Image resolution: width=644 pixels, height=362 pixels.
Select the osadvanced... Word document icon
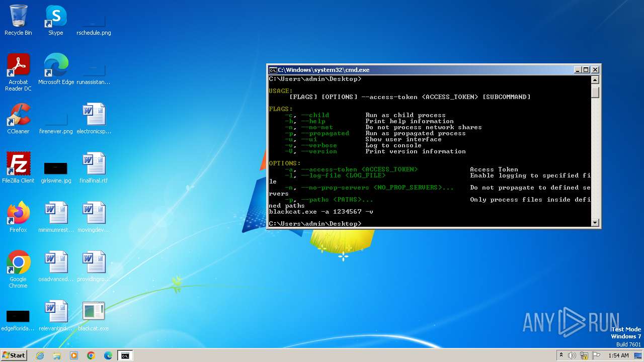(56, 266)
